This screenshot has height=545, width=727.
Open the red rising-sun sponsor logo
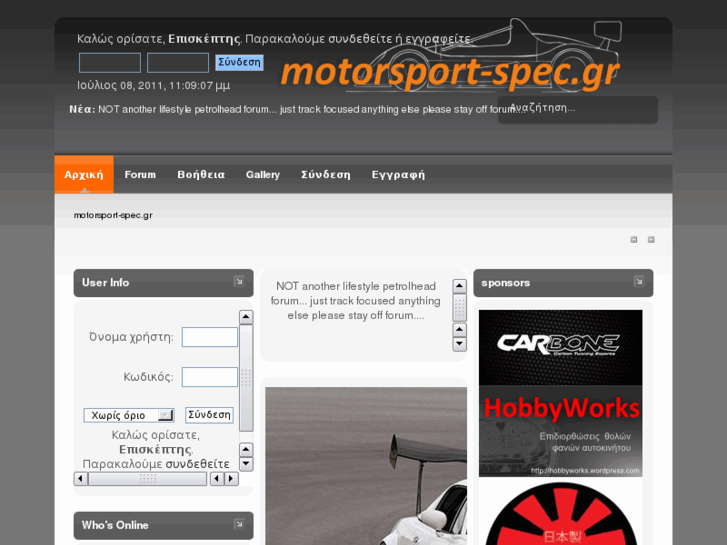[561, 513]
